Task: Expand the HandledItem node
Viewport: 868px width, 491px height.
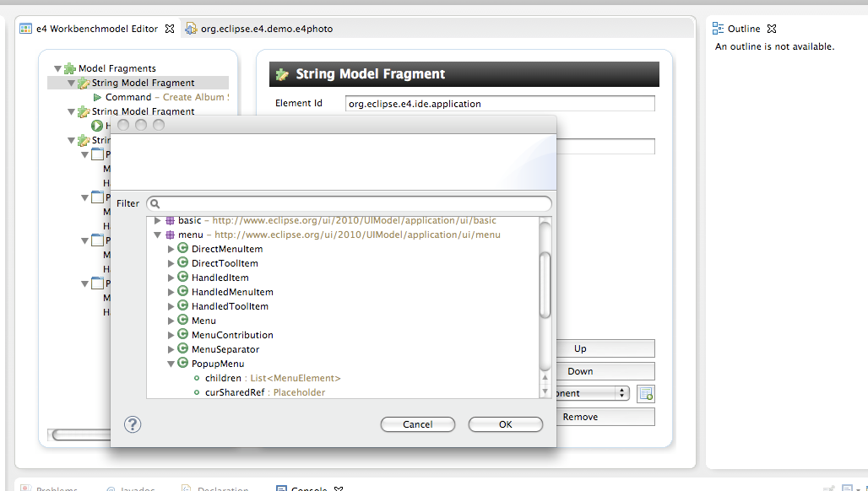Action: click(171, 278)
